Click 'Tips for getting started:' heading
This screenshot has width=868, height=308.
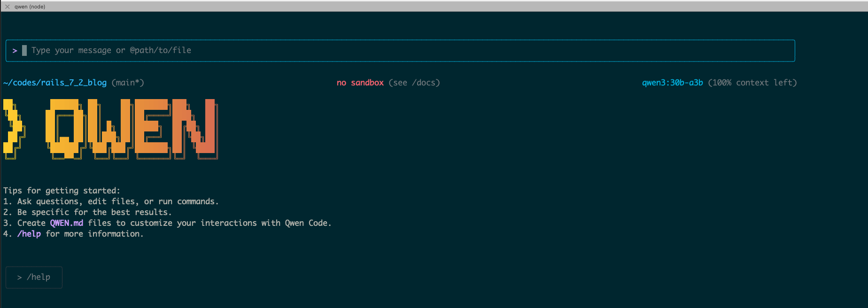point(62,191)
